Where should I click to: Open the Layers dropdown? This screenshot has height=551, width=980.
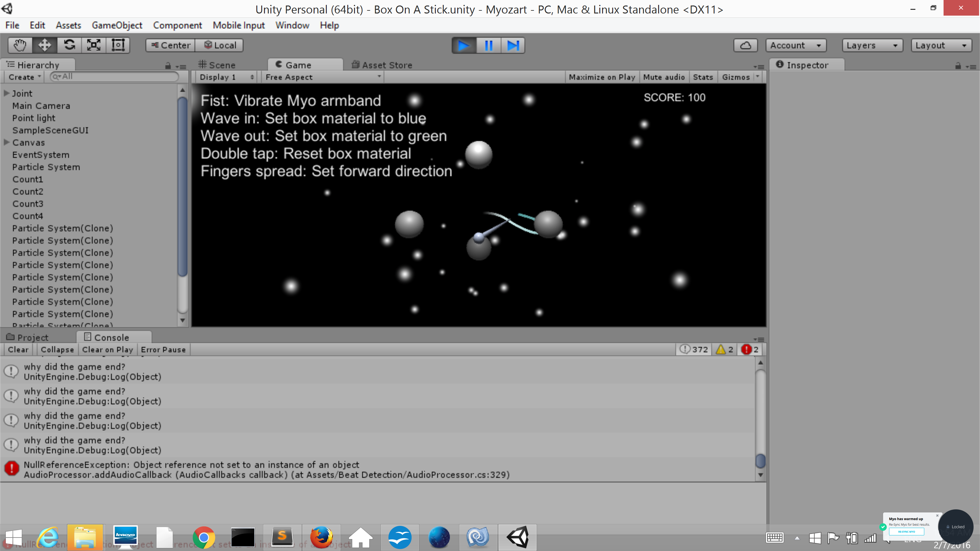tap(872, 46)
